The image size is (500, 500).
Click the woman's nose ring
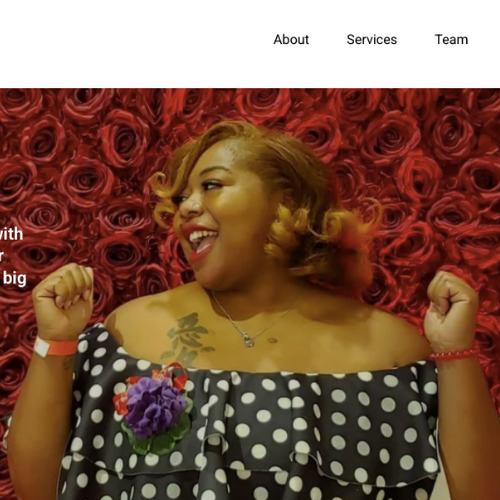[195, 205]
